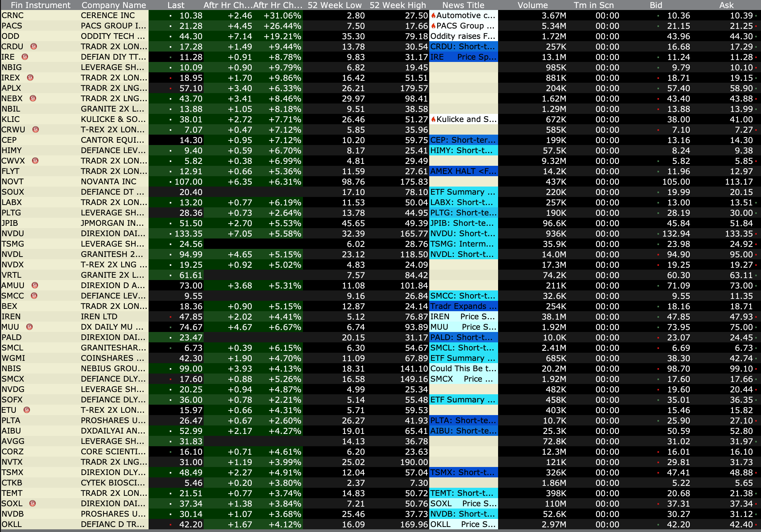Click the Fin Instrument column header
Image resolution: width=761 pixels, height=532 pixels.
[x=40, y=5]
